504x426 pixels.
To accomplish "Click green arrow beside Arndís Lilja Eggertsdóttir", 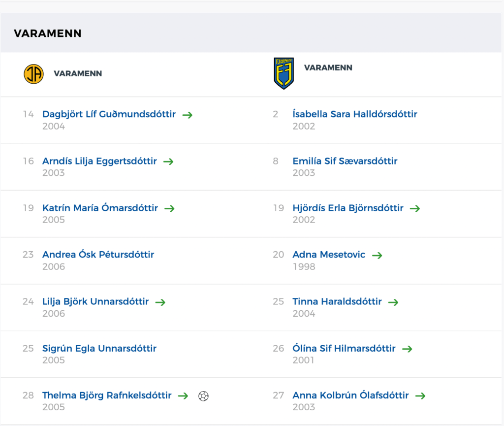I will click(x=168, y=162).
